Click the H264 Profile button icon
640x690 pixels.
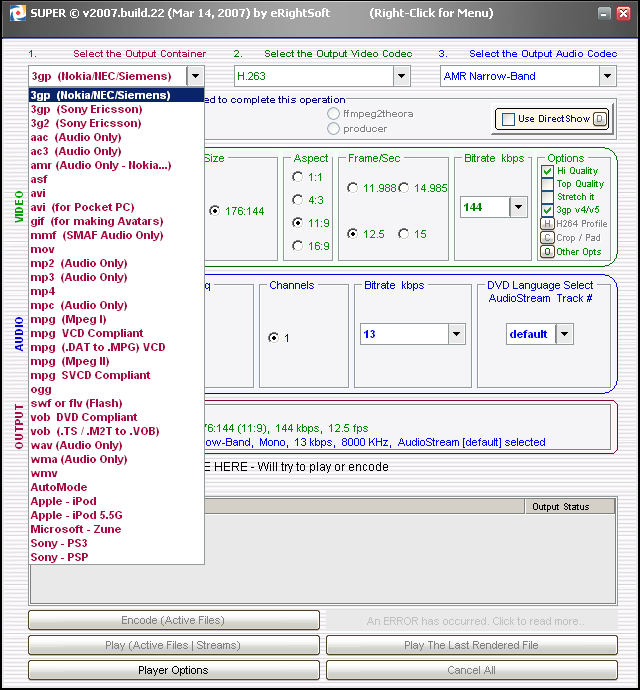click(547, 224)
